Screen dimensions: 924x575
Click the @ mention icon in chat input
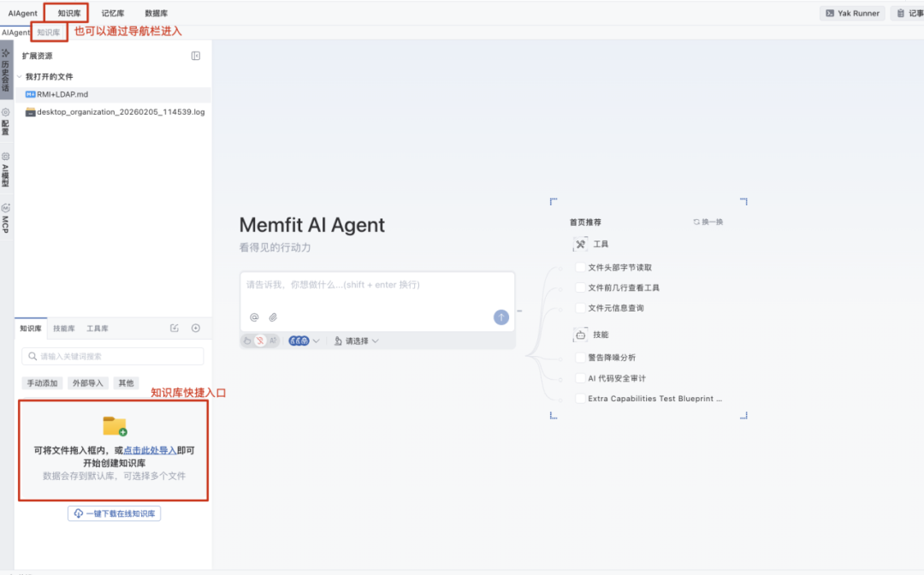(x=254, y=317)
